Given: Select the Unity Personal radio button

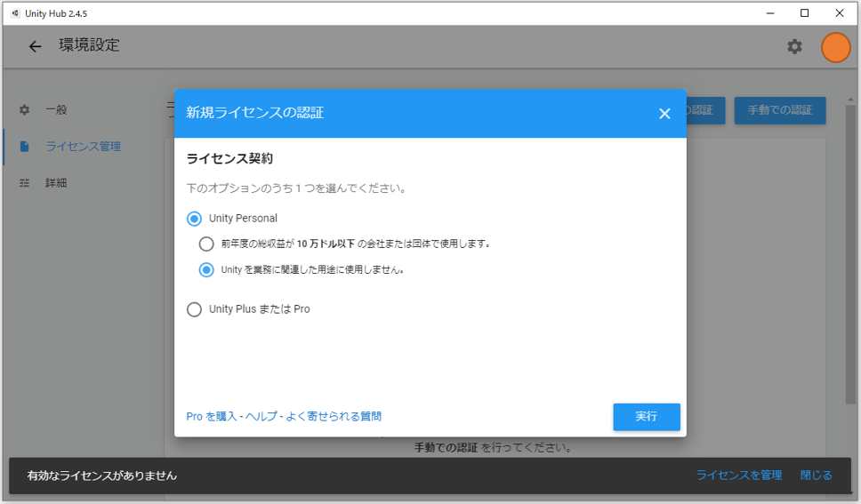Looking at the screenshot, I should (x=194, y=219).
